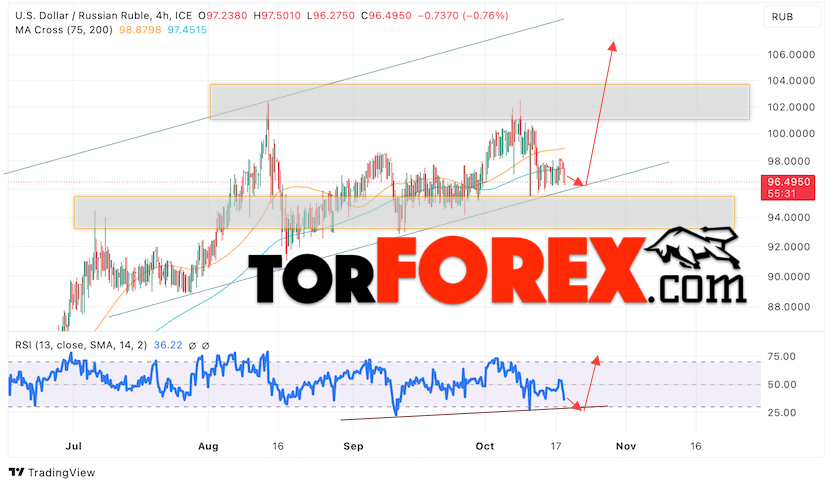Click the low price L96.2750
Screen dimensions: 833x487
(x=330, y=15)
